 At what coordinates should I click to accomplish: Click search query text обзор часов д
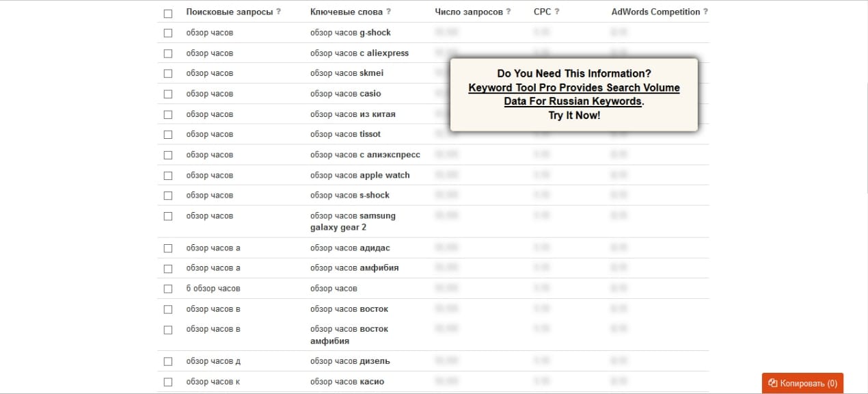coord(213,361)
